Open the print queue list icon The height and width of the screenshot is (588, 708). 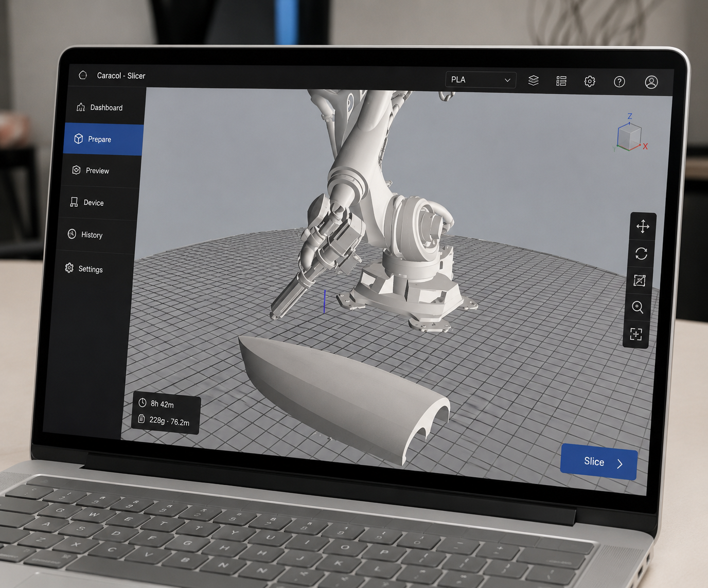(x=561, y=81)
